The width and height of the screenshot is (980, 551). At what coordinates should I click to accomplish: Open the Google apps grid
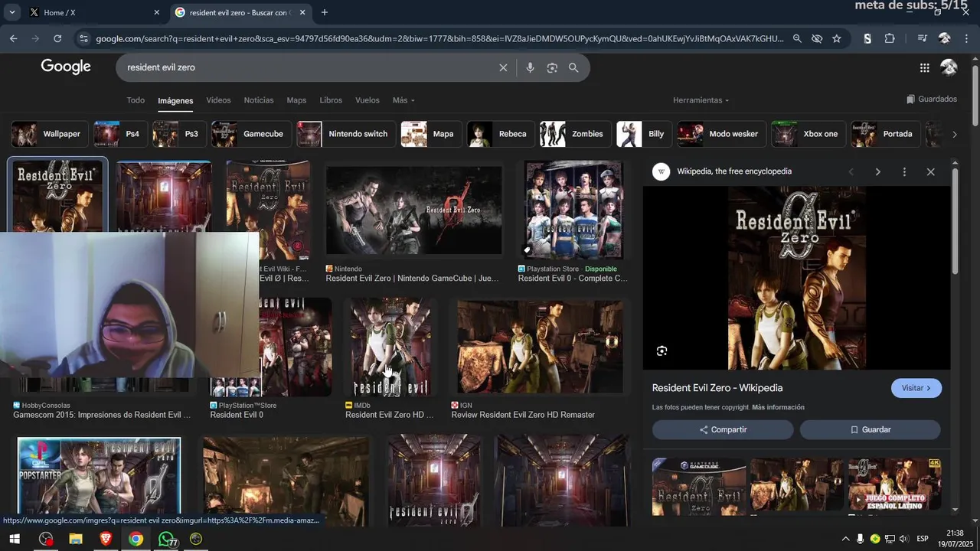[x=924, y=67]
